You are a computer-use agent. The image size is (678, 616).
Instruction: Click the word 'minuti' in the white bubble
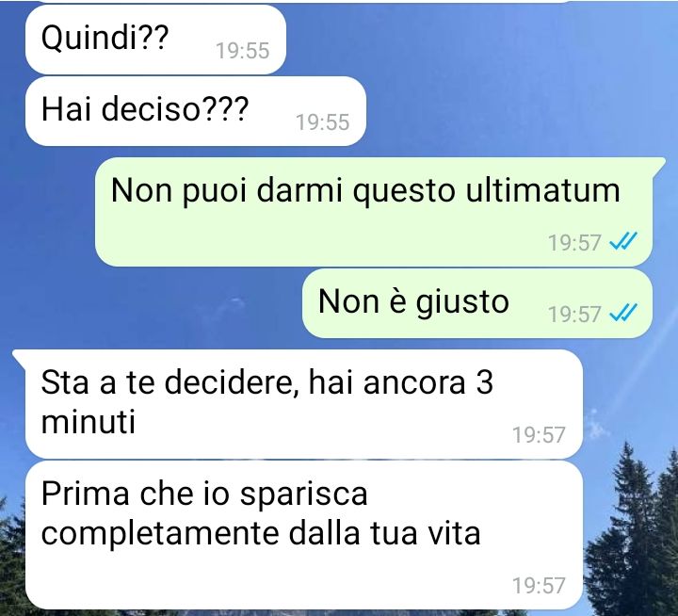click(89, 421)
